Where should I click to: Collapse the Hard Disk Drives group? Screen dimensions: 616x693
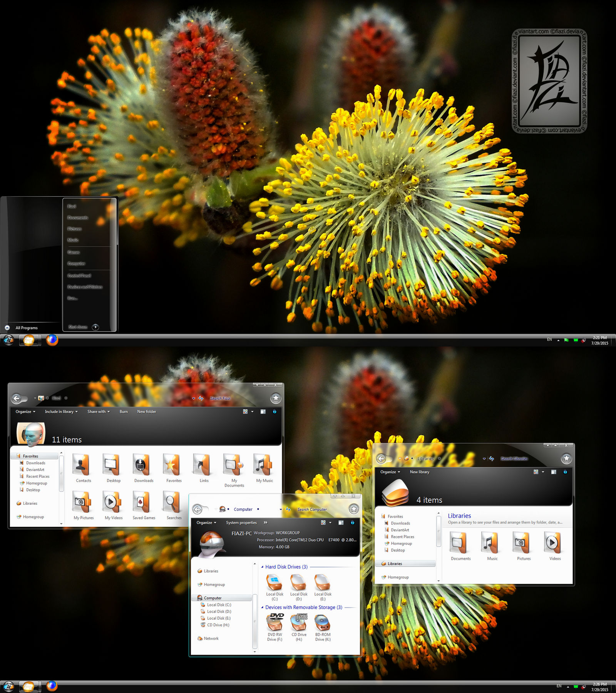[x=262, y=567]
